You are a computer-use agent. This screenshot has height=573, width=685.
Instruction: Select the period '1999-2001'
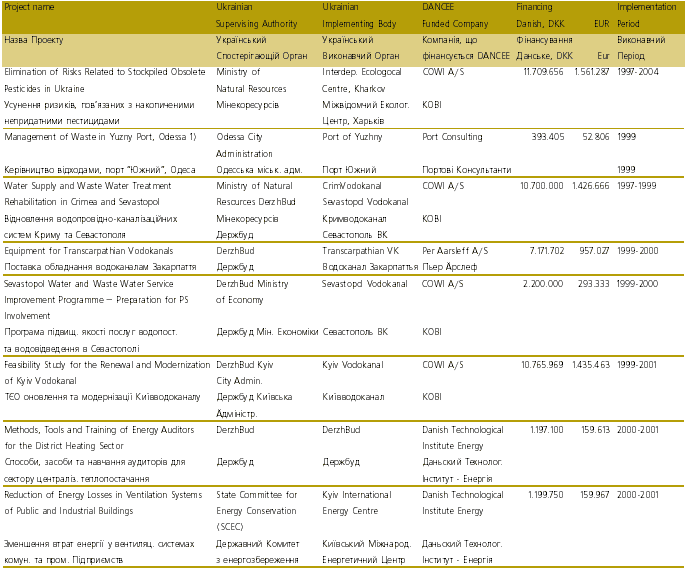637,365
